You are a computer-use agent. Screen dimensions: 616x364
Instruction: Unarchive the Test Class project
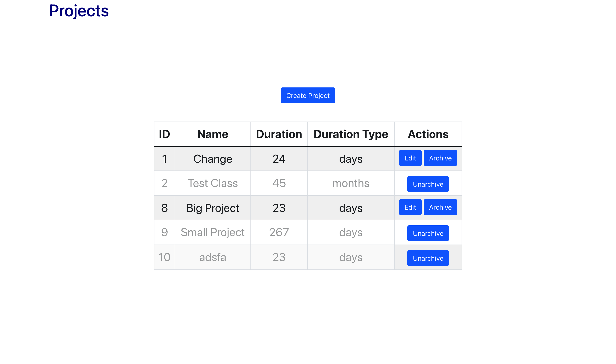(428, 184)
